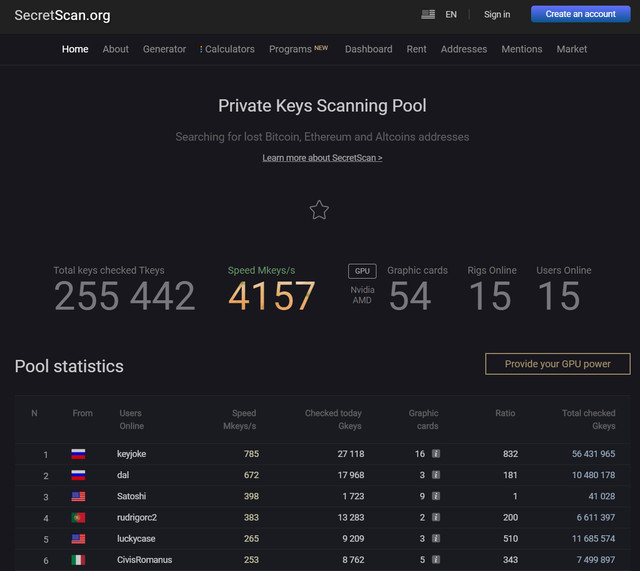Open Programs NEW menu item
The image size is (640, 571).
pyautogui.click(x=298, y=49)
